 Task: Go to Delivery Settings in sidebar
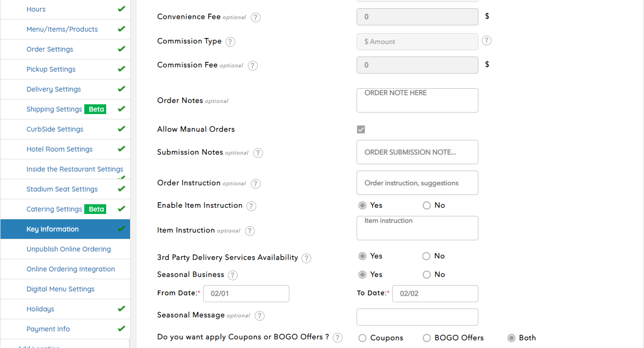(x=54, y=89)
